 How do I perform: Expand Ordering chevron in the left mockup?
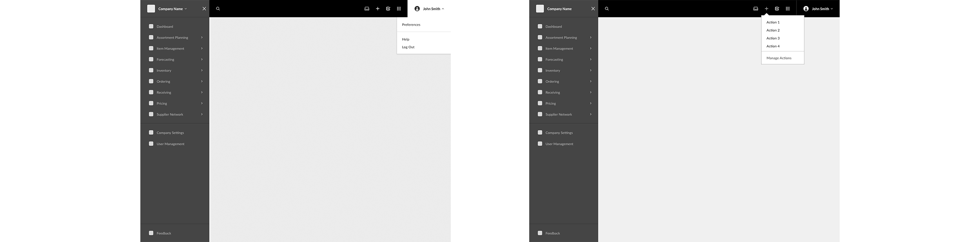click(x=202, y=81)
